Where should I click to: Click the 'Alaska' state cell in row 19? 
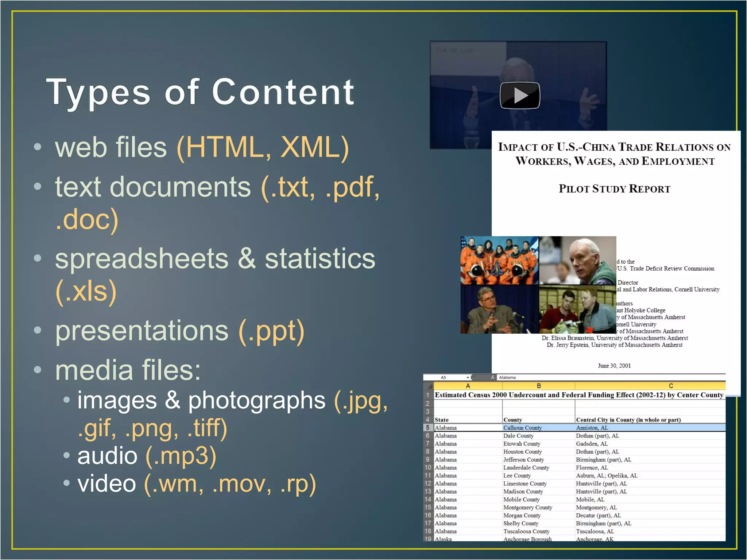point(468,539)
